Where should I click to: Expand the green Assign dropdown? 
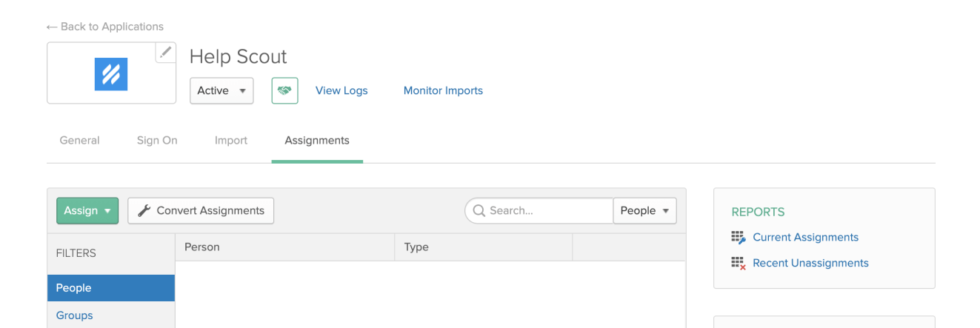click(87, 211)
